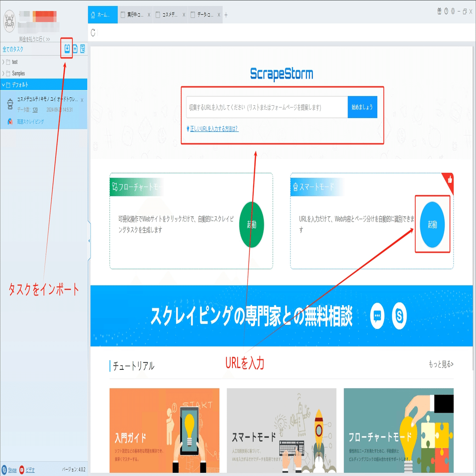Click the 始めましょう button
The width and height of the screenshot is (476, 476).
363,107
